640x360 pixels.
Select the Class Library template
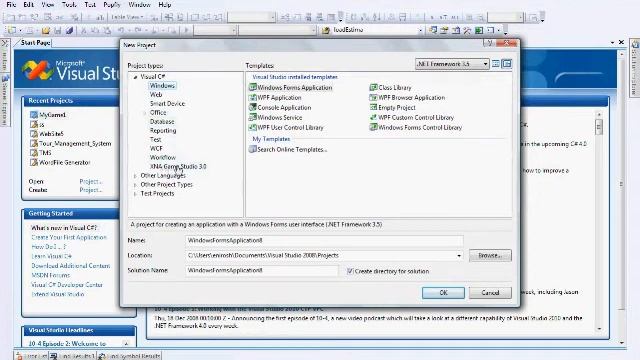point(390,87)
